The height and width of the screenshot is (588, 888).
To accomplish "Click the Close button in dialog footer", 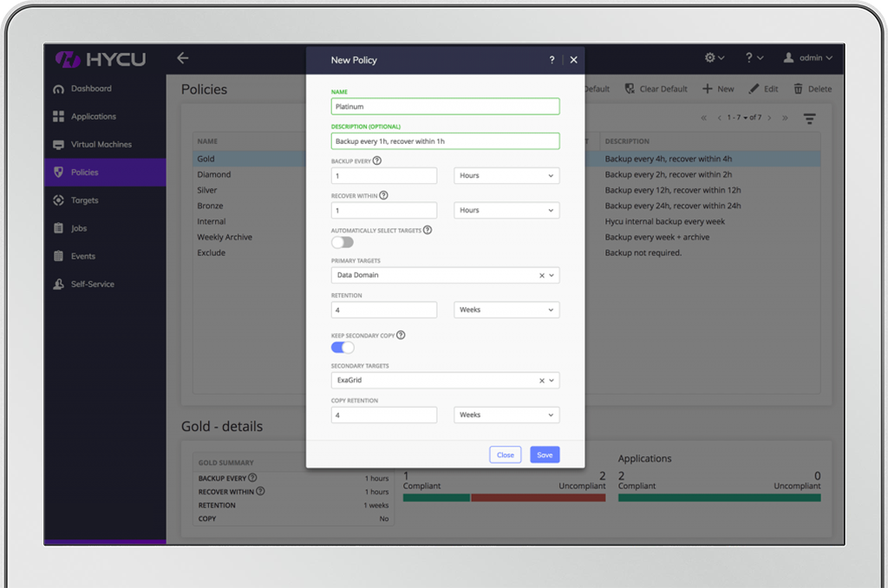I will (506, 455).
